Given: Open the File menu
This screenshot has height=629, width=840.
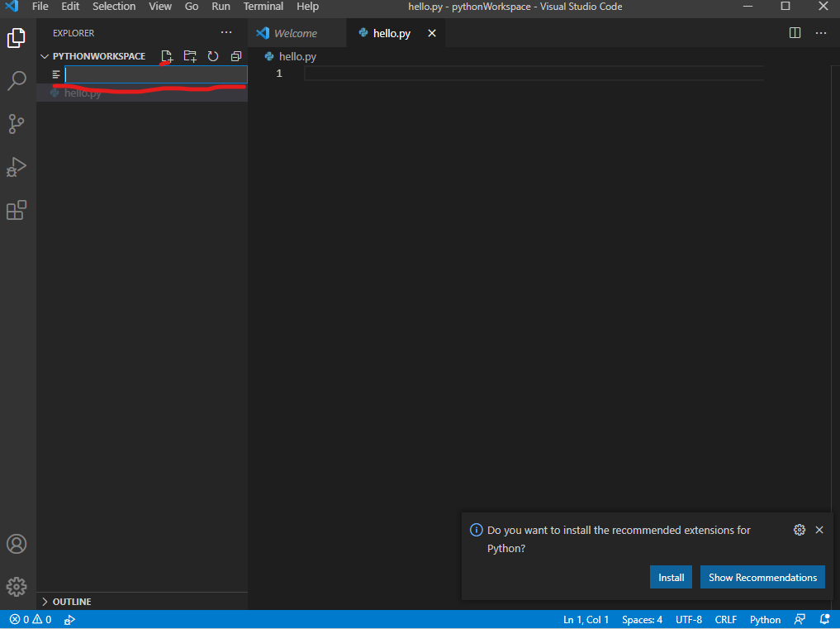Looking at the screenshot, I should tap(40, 7).
